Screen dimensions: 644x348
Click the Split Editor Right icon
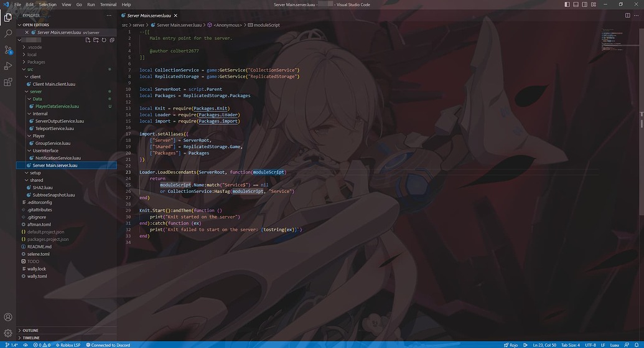click(628, 16)
